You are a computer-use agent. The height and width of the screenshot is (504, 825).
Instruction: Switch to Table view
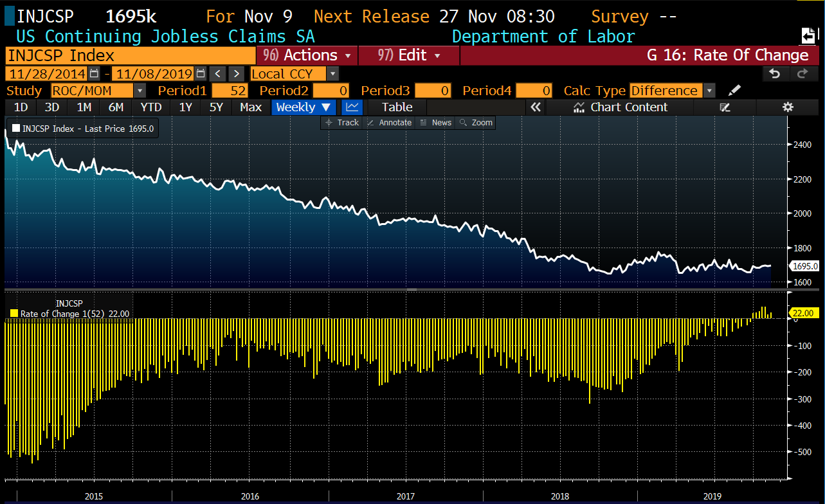pyautogui.click(x=397, y=107)
